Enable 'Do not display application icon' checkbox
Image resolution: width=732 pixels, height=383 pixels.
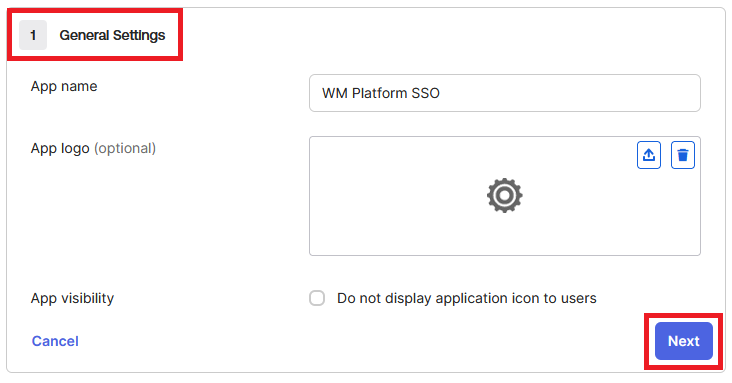[x=317, y=298]
